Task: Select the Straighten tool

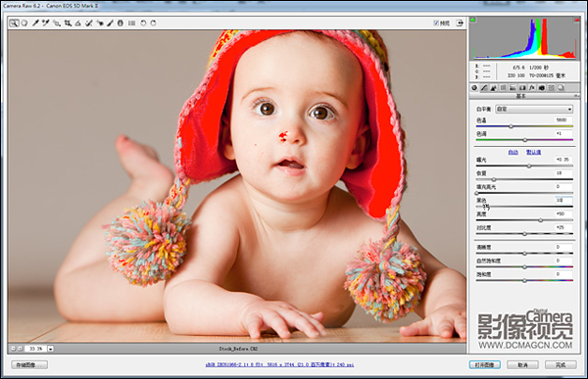Action: [78, 24]
